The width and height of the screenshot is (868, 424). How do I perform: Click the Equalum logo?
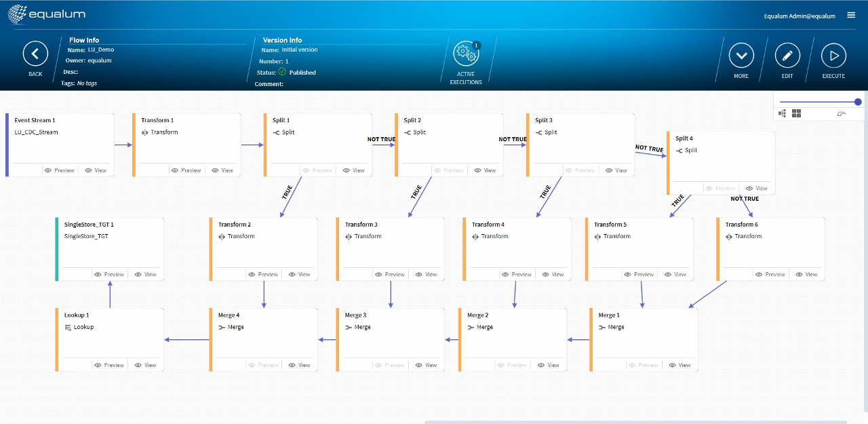point(47,14)
